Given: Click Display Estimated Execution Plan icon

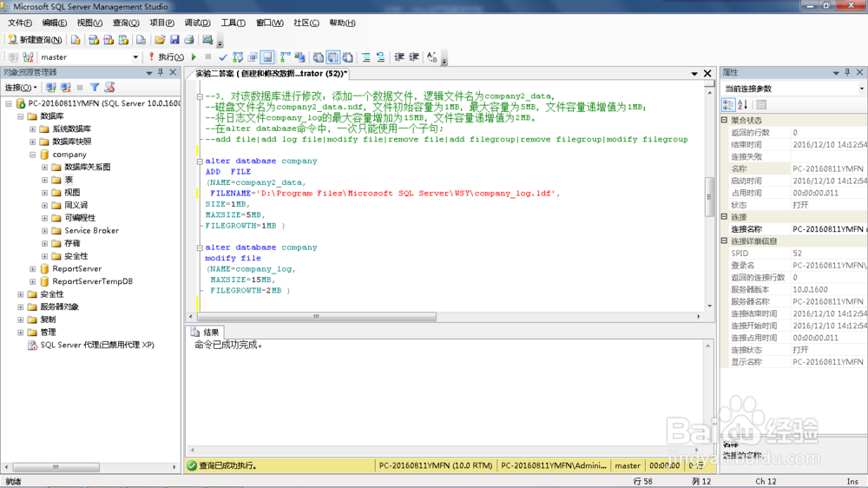Looking at the screenshot, I should 238,57.
